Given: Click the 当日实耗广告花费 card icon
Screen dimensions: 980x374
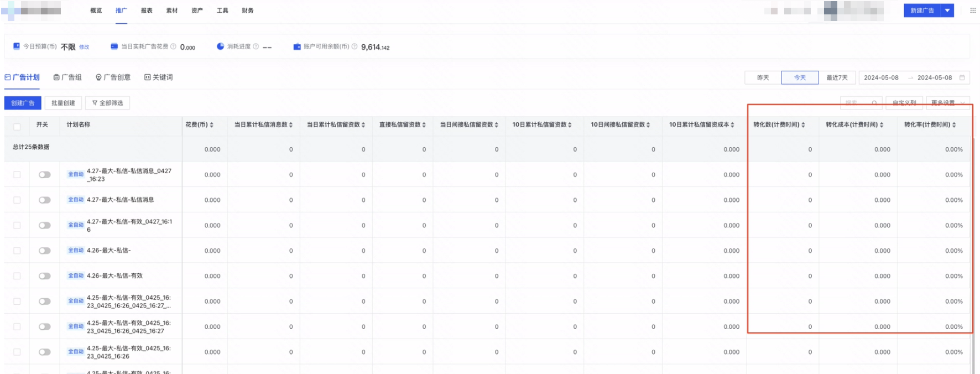Looking at the screenshot, I should (x=114, y=46).
